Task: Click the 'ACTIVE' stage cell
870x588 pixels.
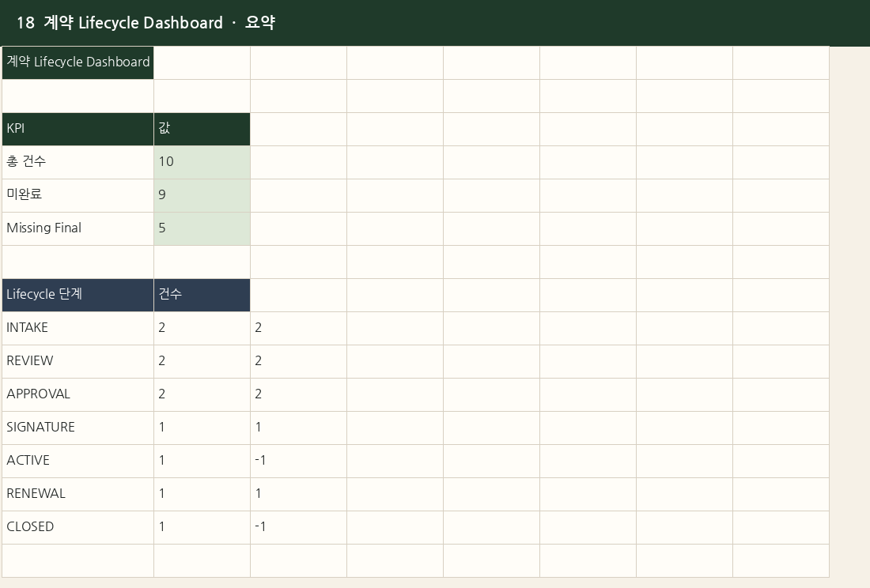Action: (78, 461)
